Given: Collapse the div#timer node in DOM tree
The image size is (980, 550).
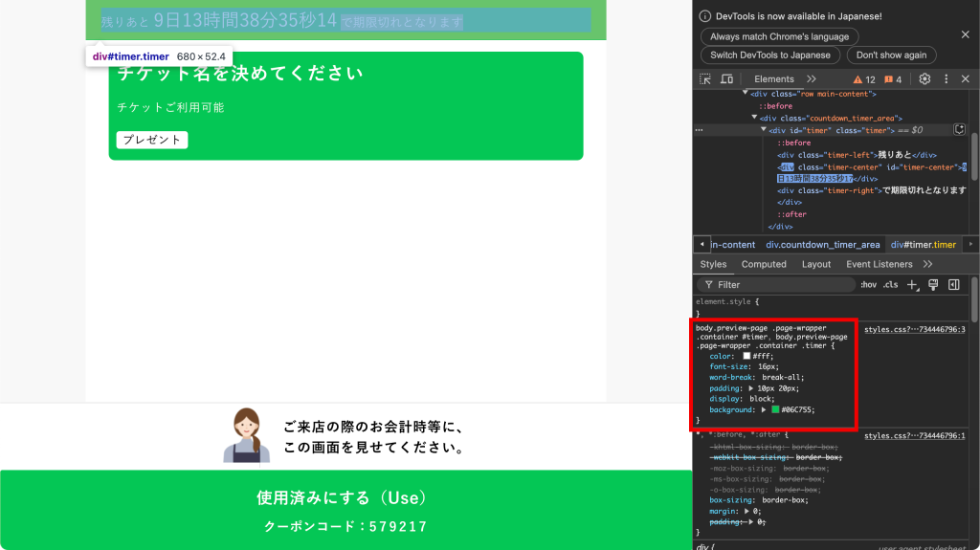Looking at the screenshot, I should pyautogui.click(x=764, y=130).
